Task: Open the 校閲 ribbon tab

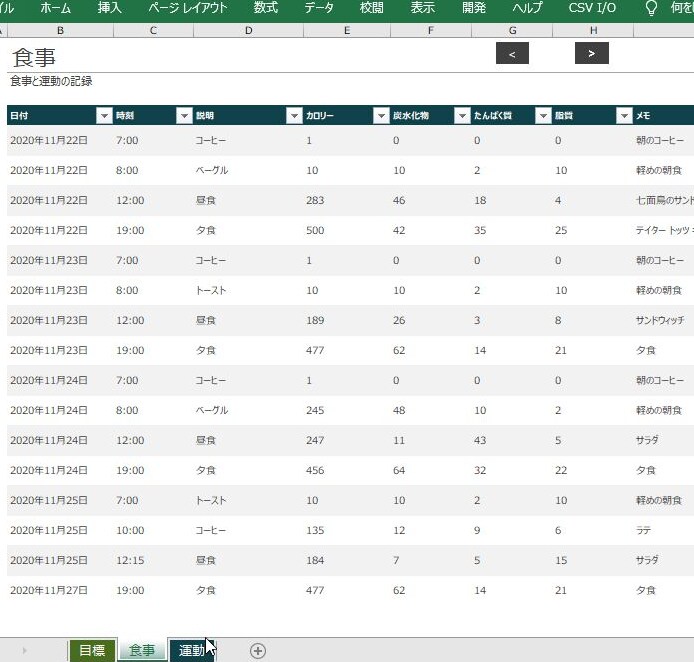Action: pyautogui.click(x=371, y=8)
